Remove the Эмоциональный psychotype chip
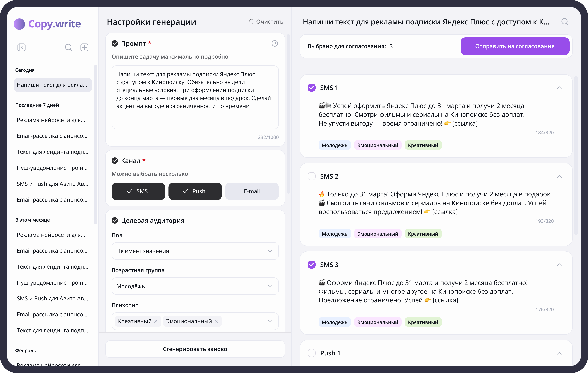The width and height of the screenshot is (588, 373). [216, 321]
